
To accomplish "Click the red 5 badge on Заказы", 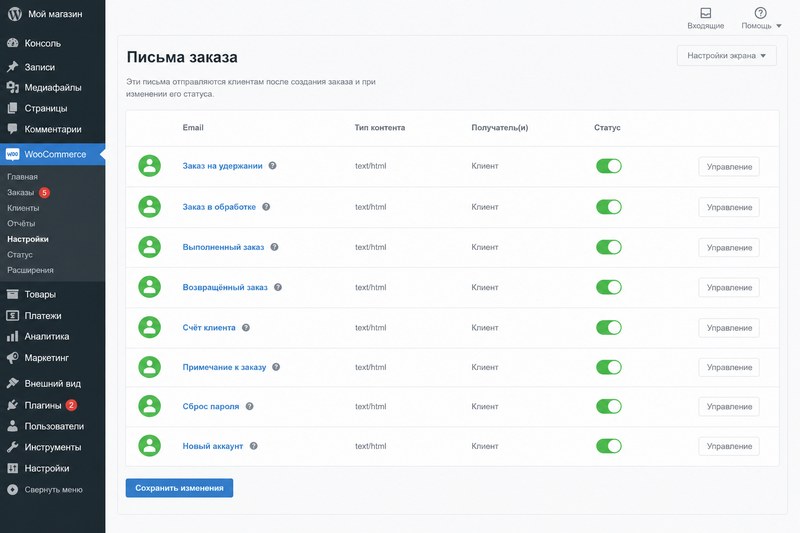I will [x=45, y=192].
